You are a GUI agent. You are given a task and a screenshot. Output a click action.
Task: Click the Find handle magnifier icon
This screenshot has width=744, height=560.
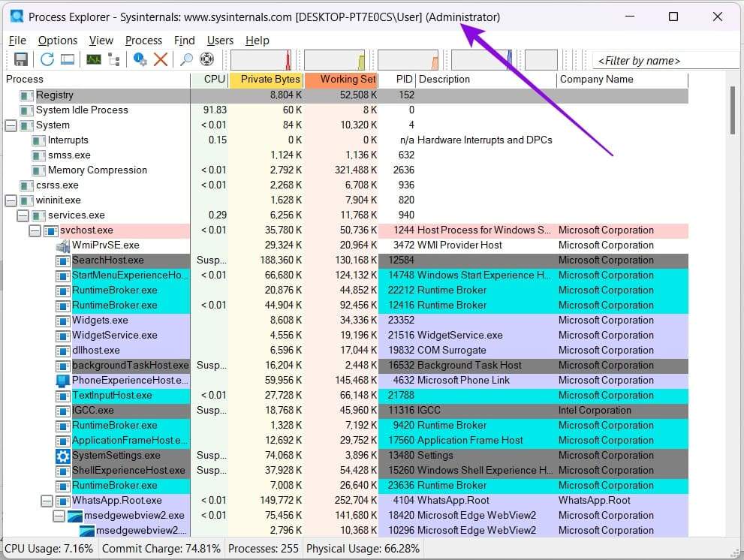click(x=186, y=59)
